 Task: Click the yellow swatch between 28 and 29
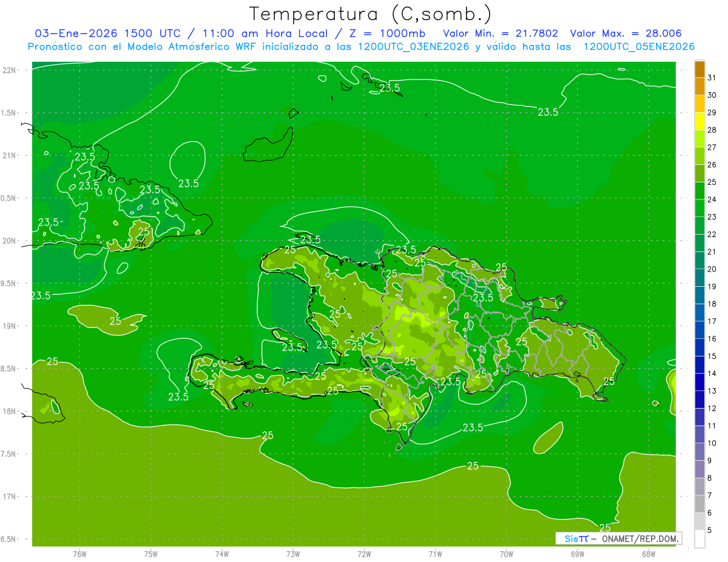[700, 121]
